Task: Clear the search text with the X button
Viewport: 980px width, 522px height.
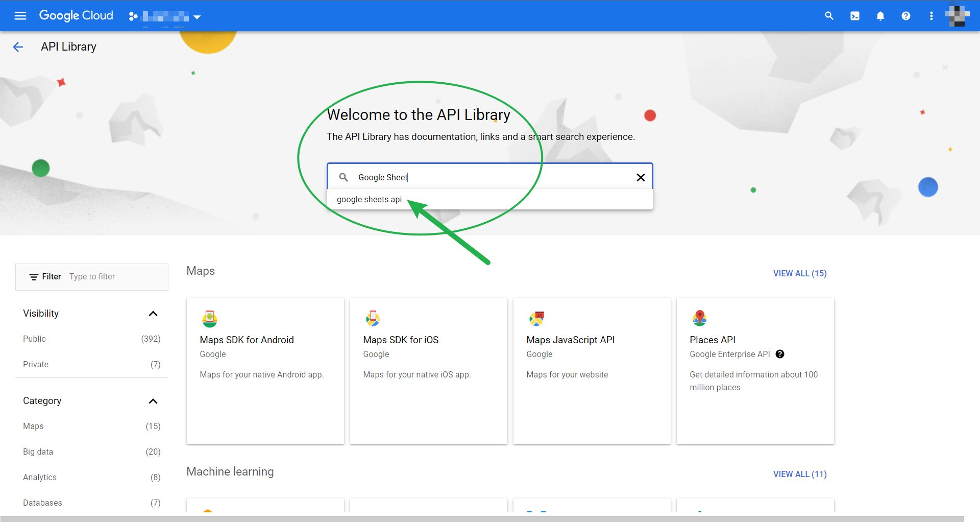Action: [641, 177]
